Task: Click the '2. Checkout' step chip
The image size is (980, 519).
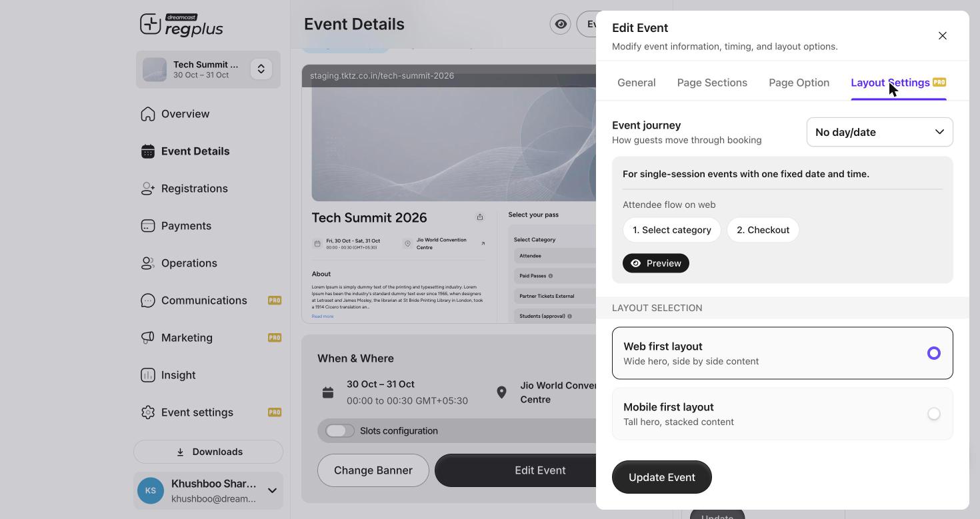Action: point(763,230)
